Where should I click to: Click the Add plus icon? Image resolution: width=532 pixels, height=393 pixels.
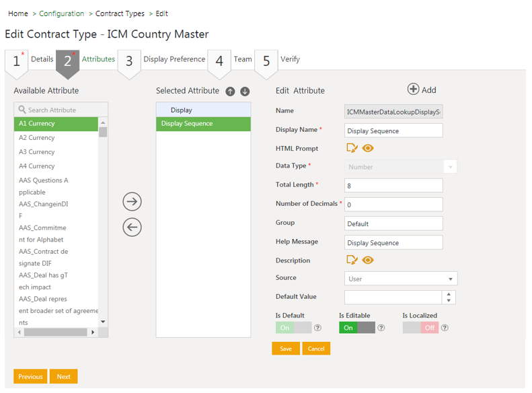[414, 90]
